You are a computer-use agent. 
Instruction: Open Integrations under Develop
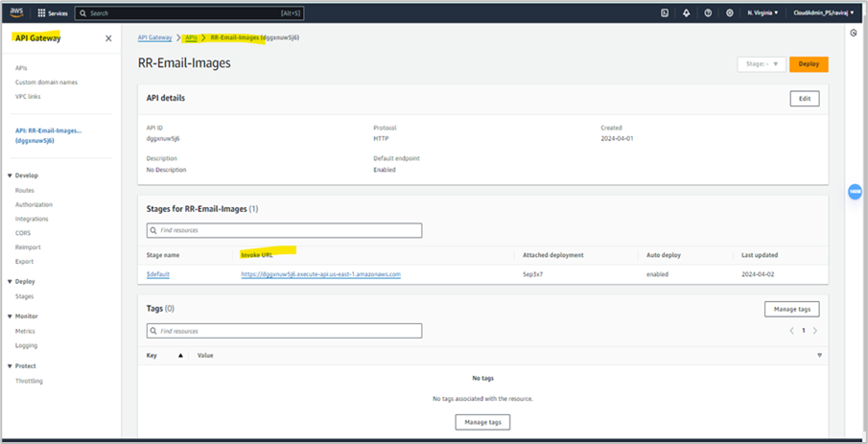point(32,219)
